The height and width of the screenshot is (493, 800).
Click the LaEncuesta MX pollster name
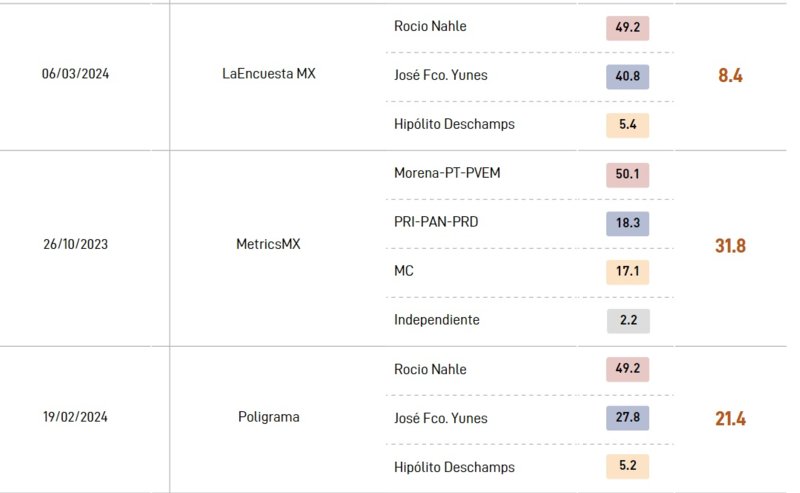click(269, 74)
